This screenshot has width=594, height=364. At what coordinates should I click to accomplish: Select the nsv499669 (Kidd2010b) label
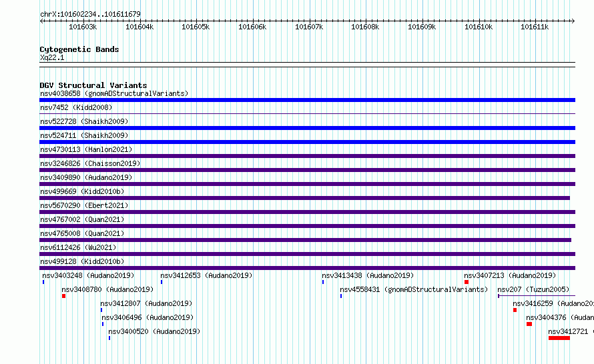pyautogui.click(x=82, y=191)
